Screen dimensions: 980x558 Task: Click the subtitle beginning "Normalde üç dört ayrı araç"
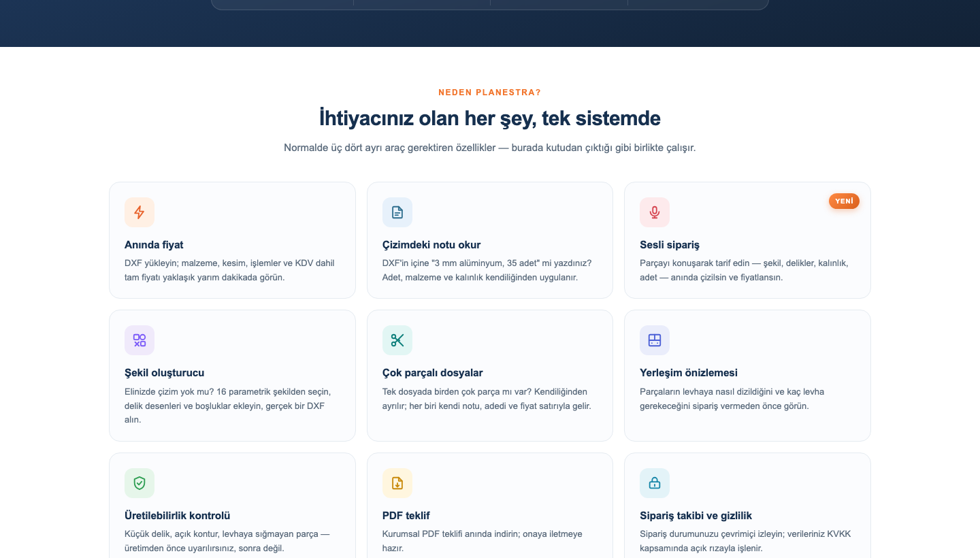[490, 148]
